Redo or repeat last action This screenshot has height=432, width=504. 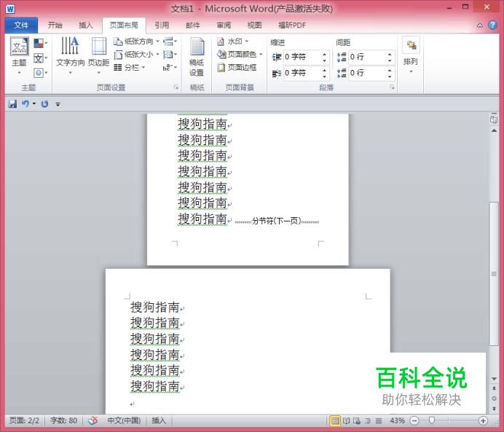[x=44, y=104]
